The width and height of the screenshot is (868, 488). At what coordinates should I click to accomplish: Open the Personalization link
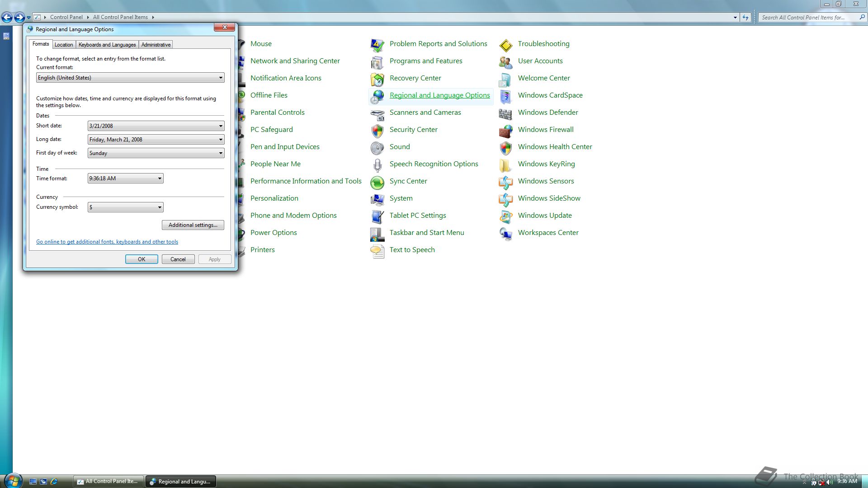[274, 198]
